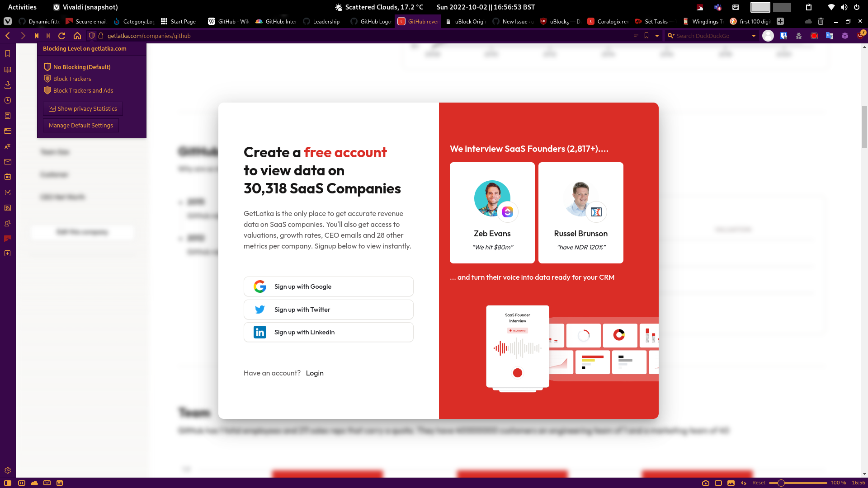Open search engine selector dropdown

pos(671,36)
